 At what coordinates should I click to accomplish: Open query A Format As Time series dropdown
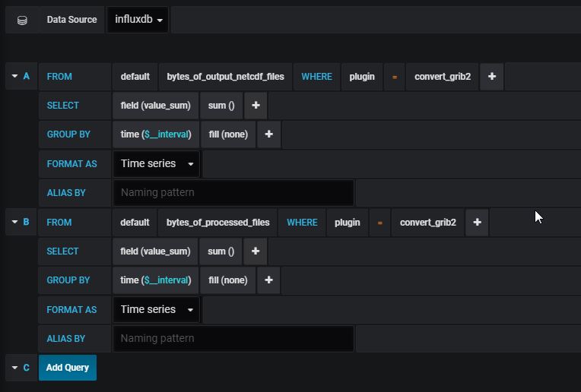157,164
